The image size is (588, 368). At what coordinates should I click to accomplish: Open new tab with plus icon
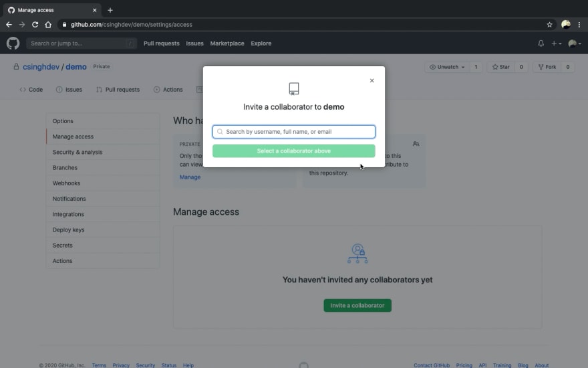[x=110, y=10]
